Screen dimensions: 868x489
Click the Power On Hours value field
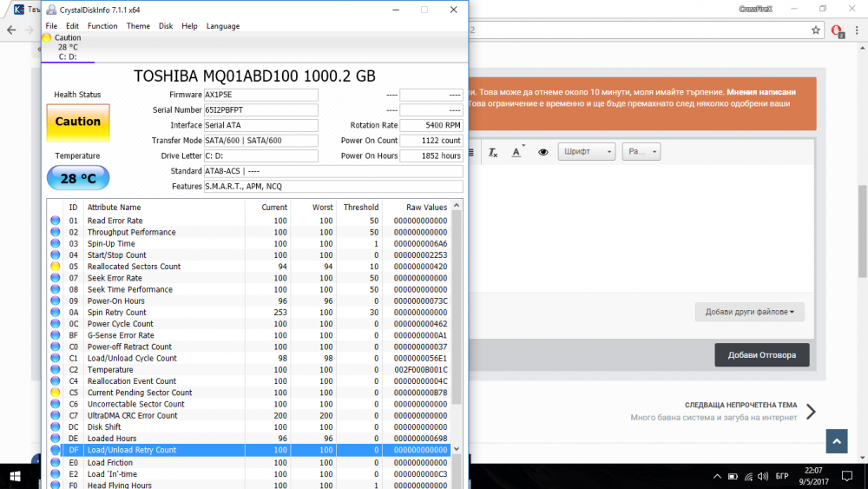(x=431, y=155)
